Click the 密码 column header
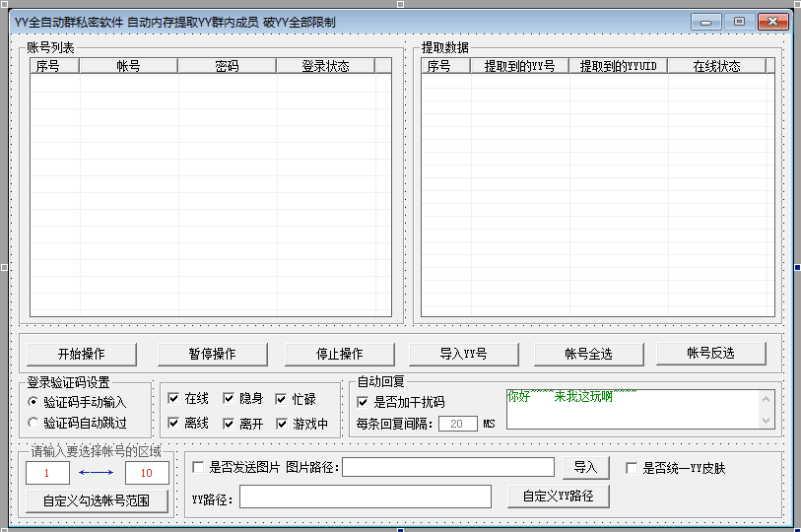 [228, 66]
